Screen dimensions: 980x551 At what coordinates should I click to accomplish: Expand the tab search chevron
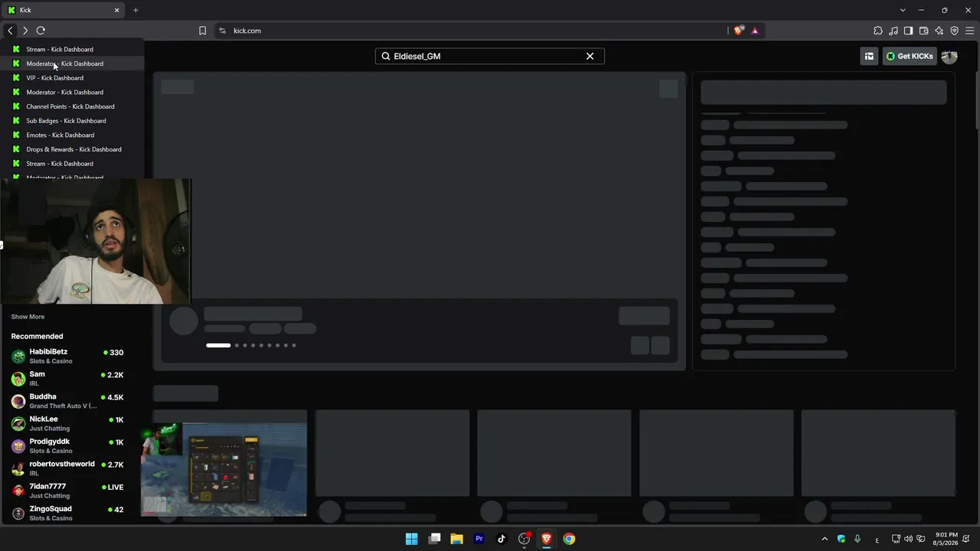click(903, 10)
